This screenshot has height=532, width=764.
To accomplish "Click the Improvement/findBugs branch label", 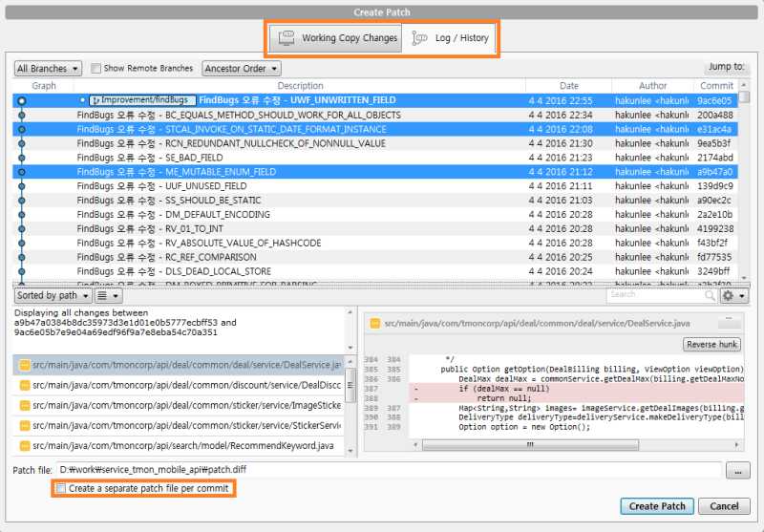I will coord(142,100).
